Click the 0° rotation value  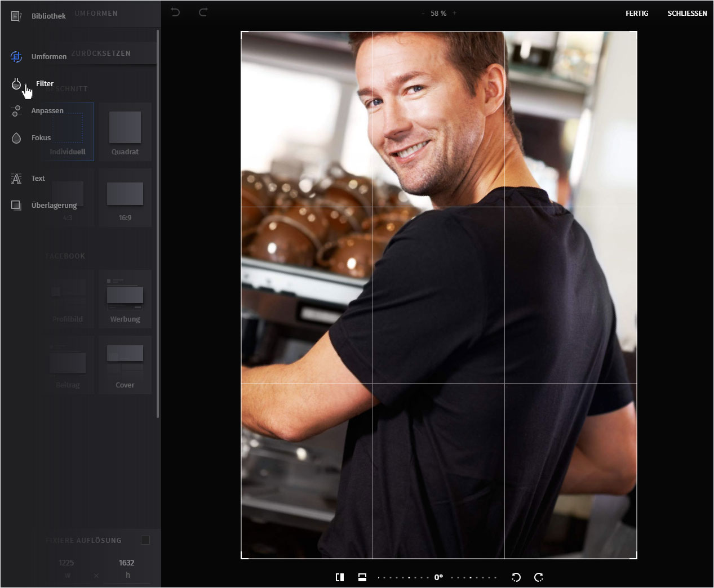point(438,577)
